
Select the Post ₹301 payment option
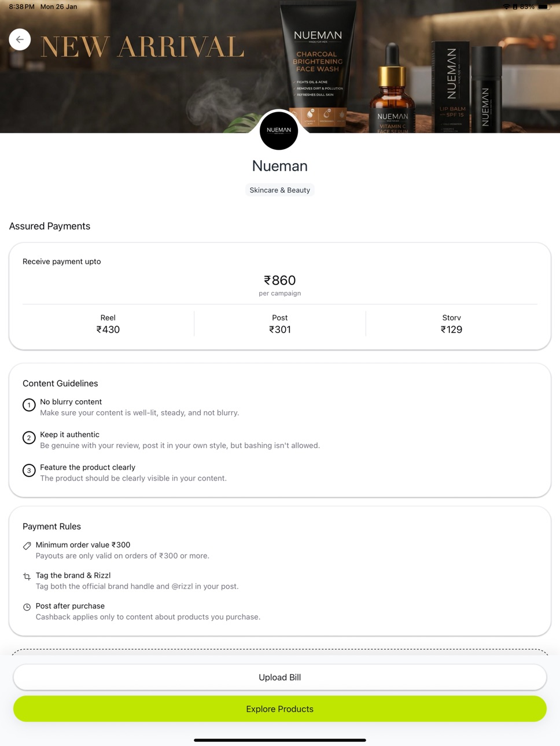click(x=280, y=324)
